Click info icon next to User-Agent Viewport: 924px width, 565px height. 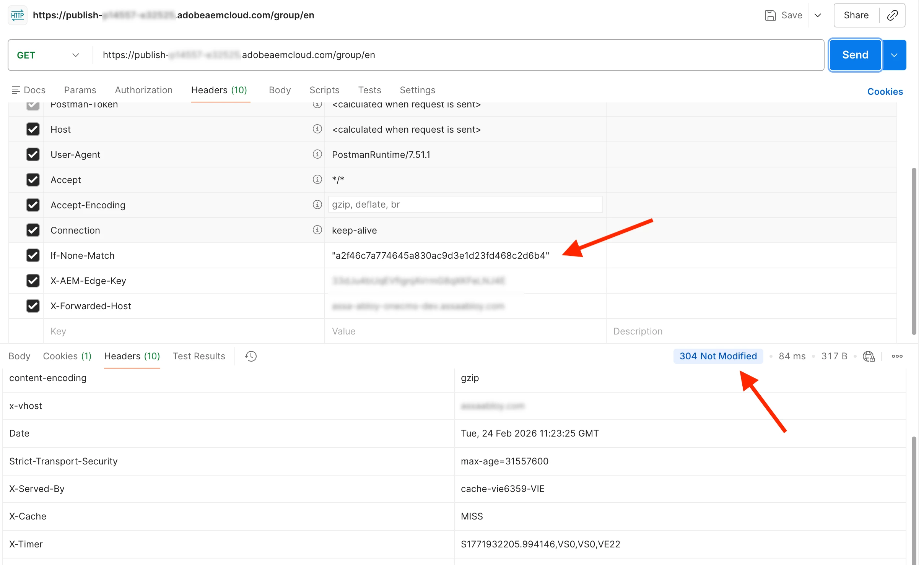(317, 154)
